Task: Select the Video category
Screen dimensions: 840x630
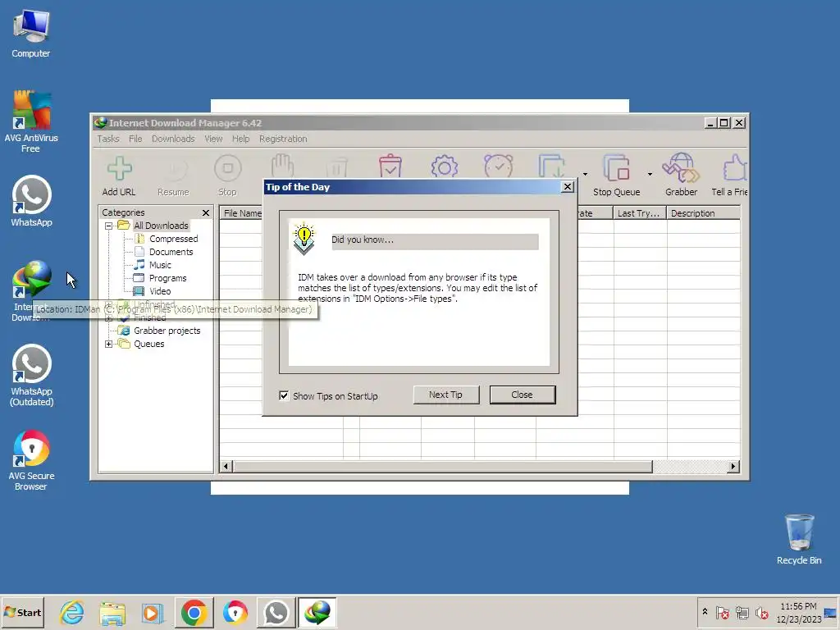Action: (x=160, y=291)
